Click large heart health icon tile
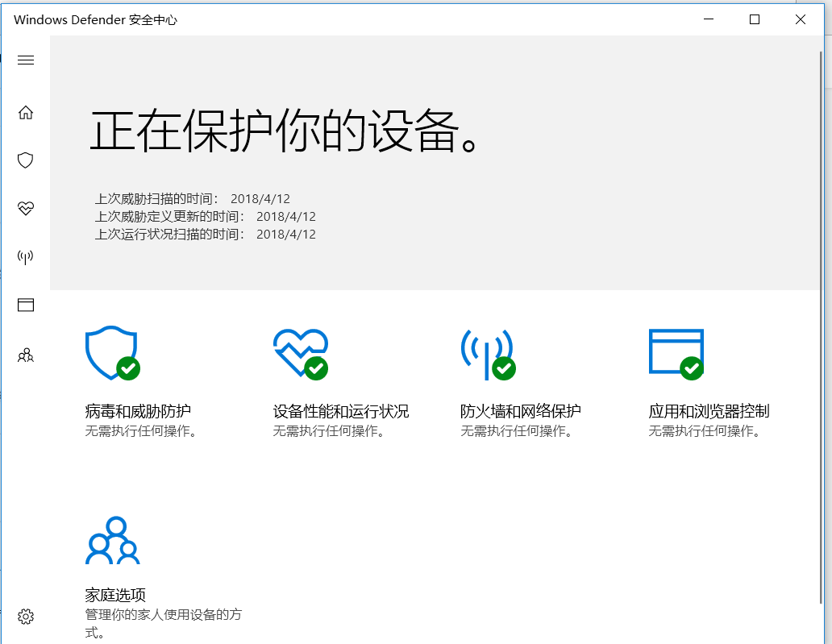This screenshot has width=832, height=644. pyautogui.click(x=301, y=353)
